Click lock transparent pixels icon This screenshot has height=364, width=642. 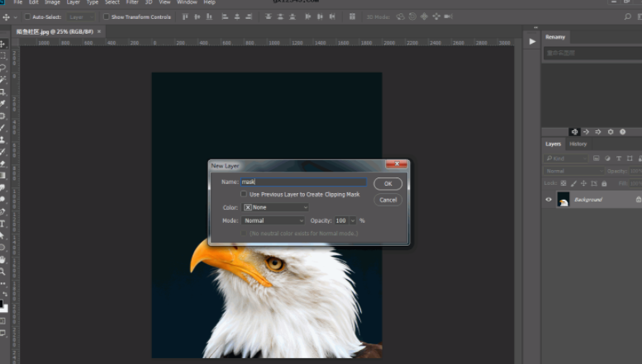click(x=564, y=183)
